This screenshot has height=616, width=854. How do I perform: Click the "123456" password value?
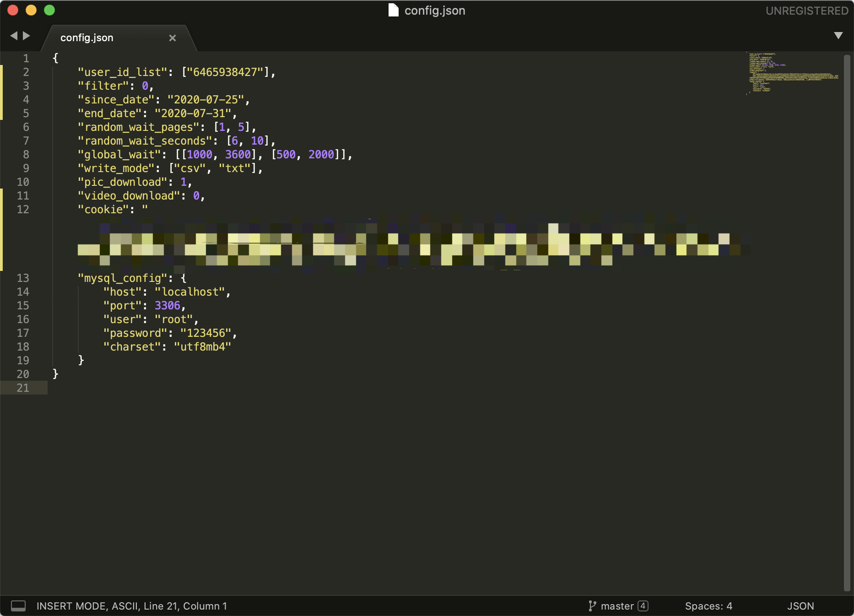point(205,333)
